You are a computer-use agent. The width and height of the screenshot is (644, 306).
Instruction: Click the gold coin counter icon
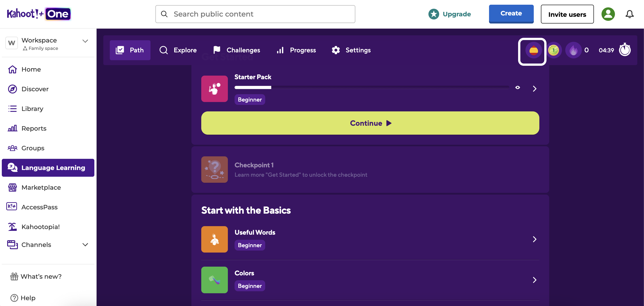pyautogui.click(x=553, y=50)
